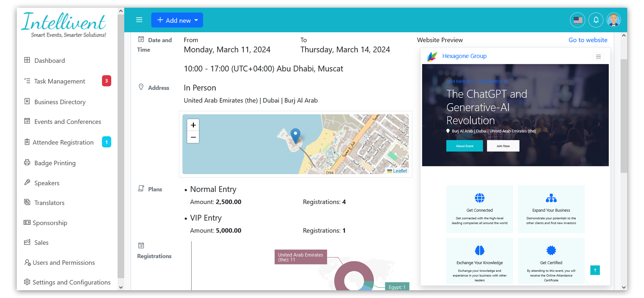This screenshot has height=298, width=644.
Task: Go to Events and Conferences
Action: click(x=67, y=122)
